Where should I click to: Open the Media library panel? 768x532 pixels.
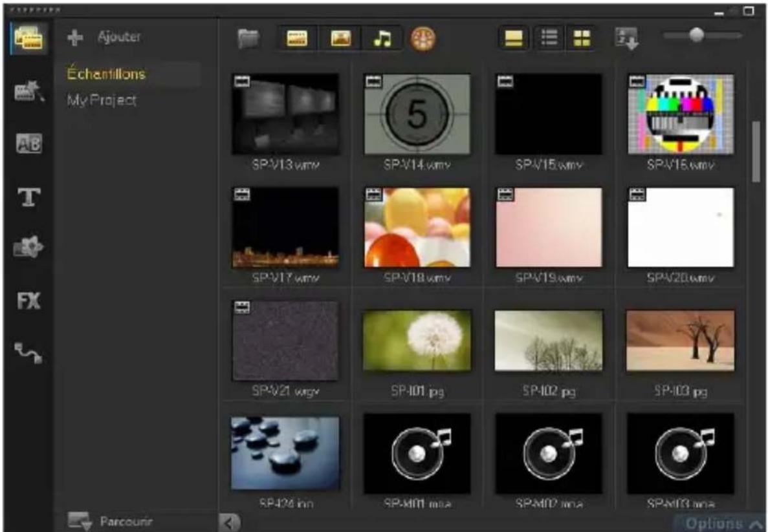pyautogui.click(x=29, y=38)
